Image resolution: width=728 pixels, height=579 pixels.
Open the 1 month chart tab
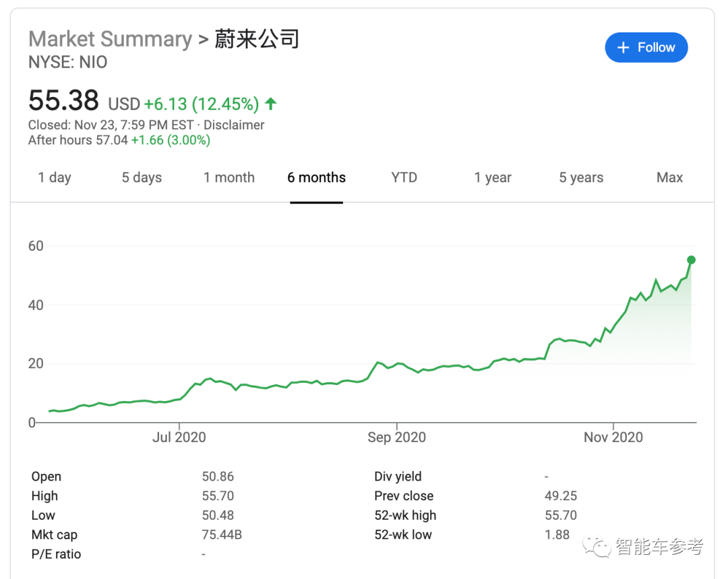tap(229, 178)
